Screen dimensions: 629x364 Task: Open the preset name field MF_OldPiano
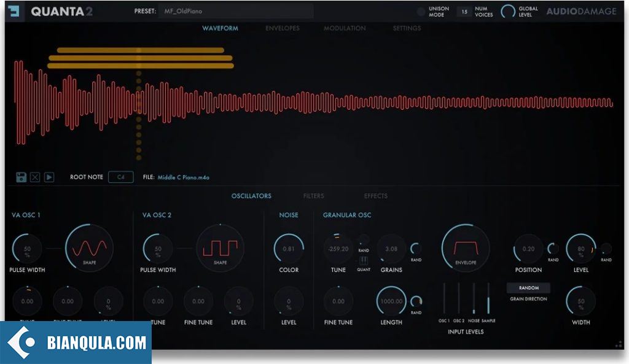pyautogui.click(x=236, y=11)
